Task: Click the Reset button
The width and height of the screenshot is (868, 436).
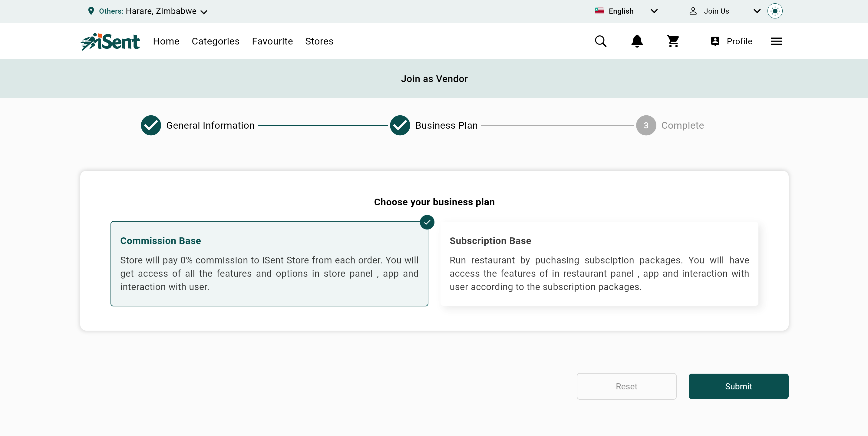Action: [626, 386]
